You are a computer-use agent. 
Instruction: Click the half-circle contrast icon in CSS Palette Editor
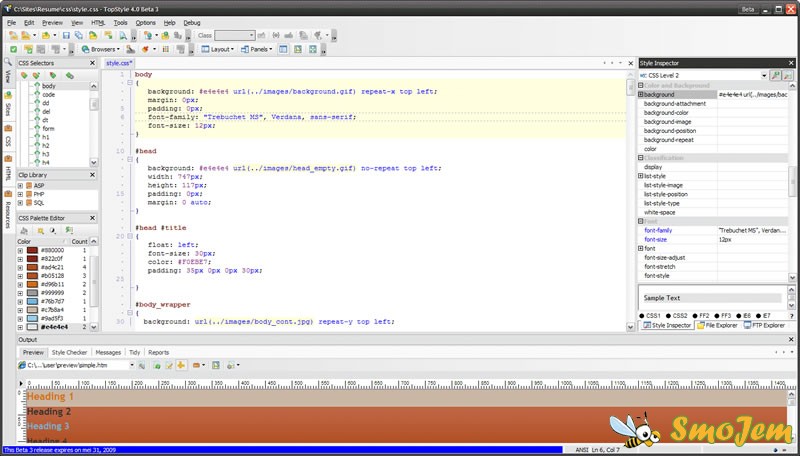coord(53,231)
